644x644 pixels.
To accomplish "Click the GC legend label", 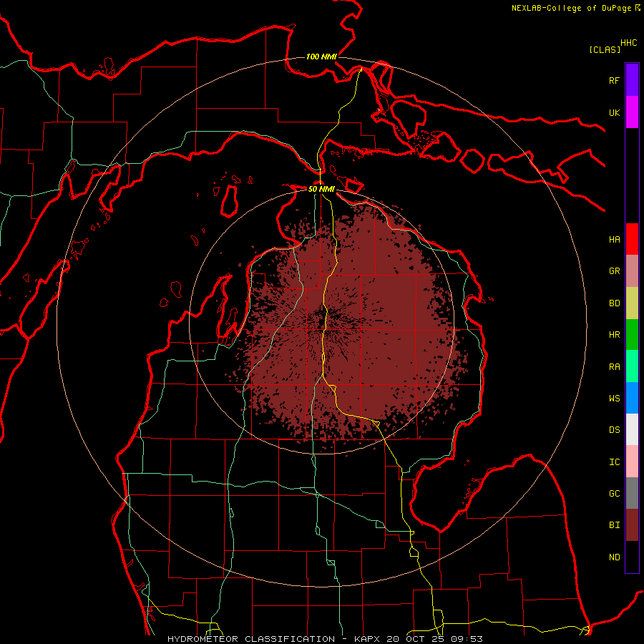I will coord(614,494).
